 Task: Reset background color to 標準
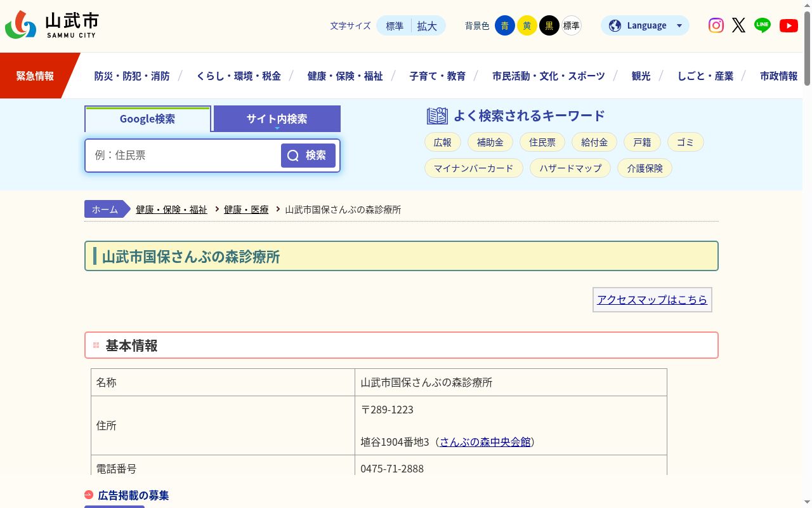point(572,25)
